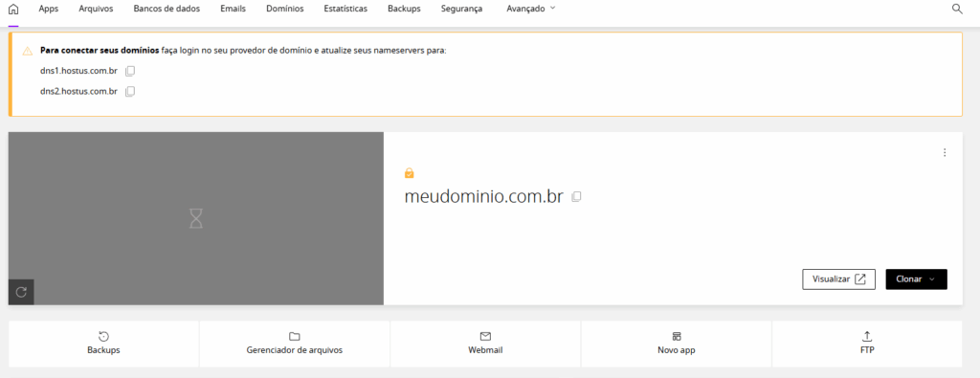Go to the Domínios section
The image size is (980, 378).
285,9
